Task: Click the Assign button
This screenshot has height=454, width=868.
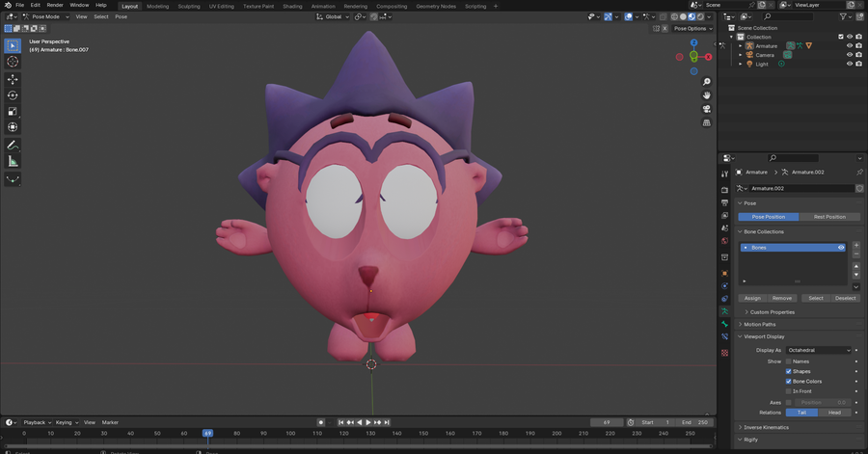Action: [x=752, y=298]
